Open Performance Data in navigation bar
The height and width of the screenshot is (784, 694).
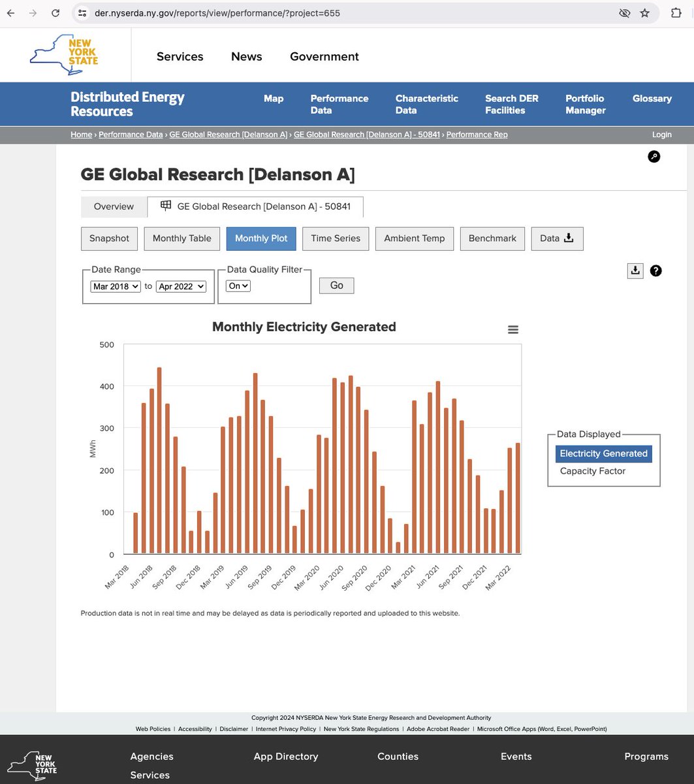point(339,105)
